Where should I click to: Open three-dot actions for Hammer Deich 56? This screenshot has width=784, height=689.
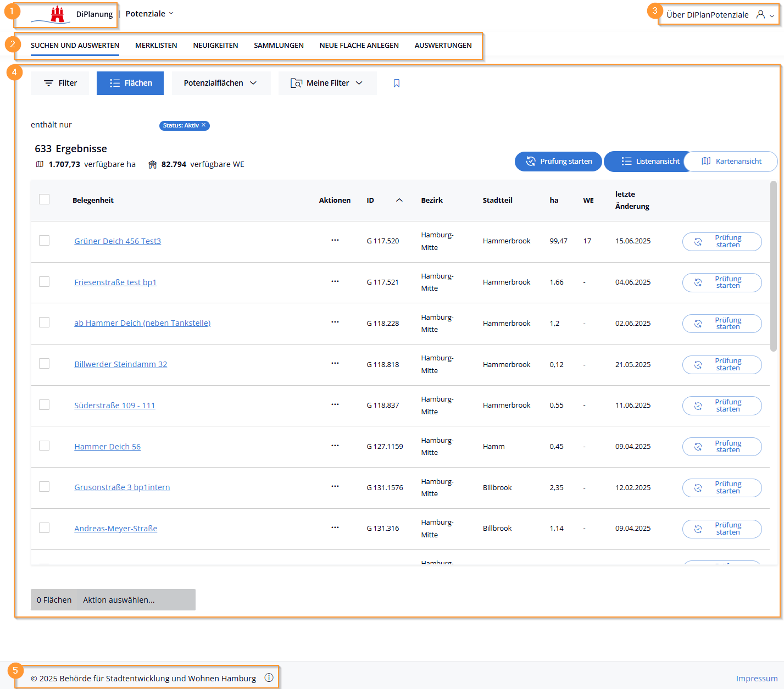pyautogui.click(x=335, y=446)
